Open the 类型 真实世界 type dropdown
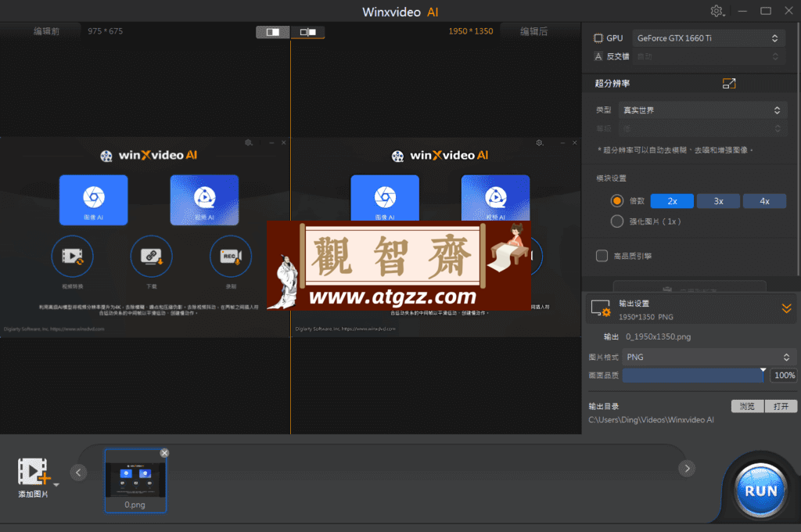 tap(702, 110)
